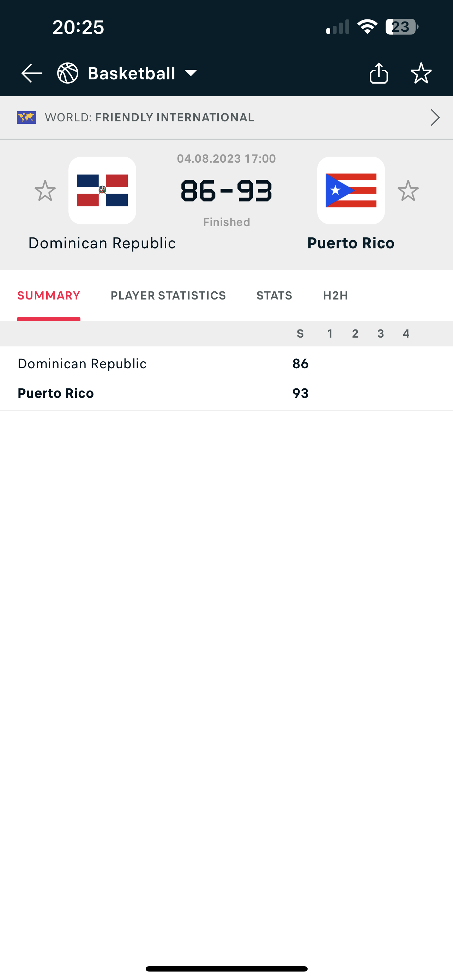Switch to the Player Statistics tab
The image size is (453, 980).
[x=168, y=296]
